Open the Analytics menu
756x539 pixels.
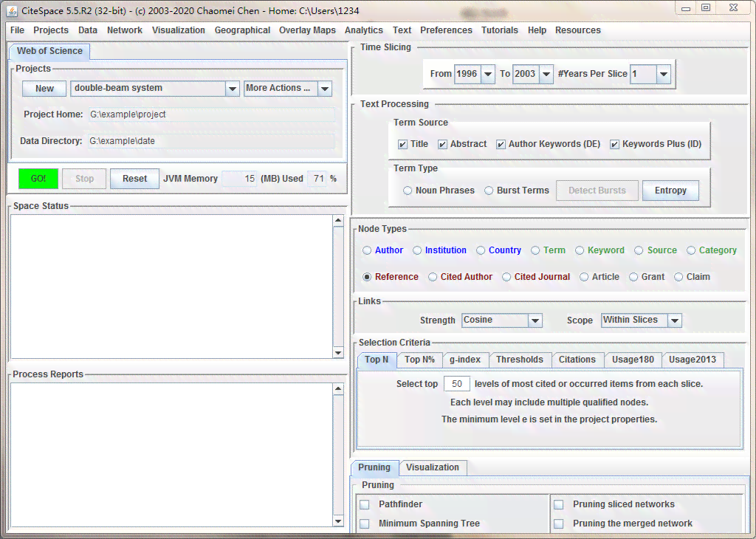click(363, 30)
